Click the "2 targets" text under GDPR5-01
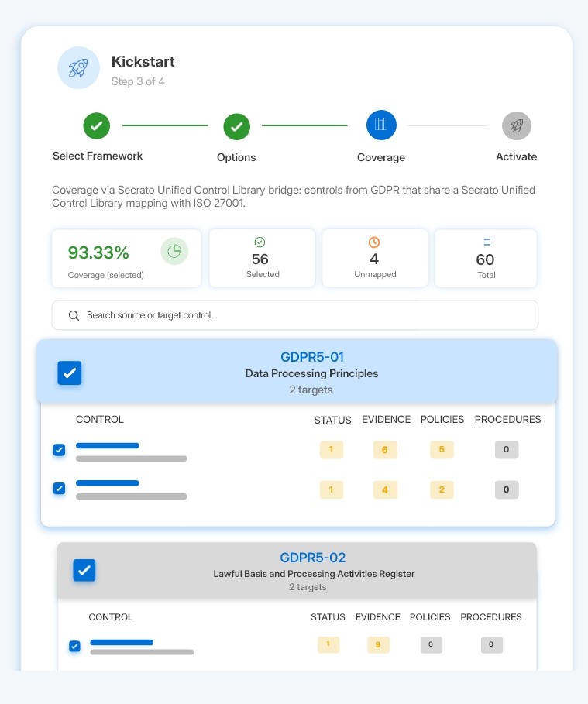The image size is (588, 704). pyautogui.click(x=311, y=390)
